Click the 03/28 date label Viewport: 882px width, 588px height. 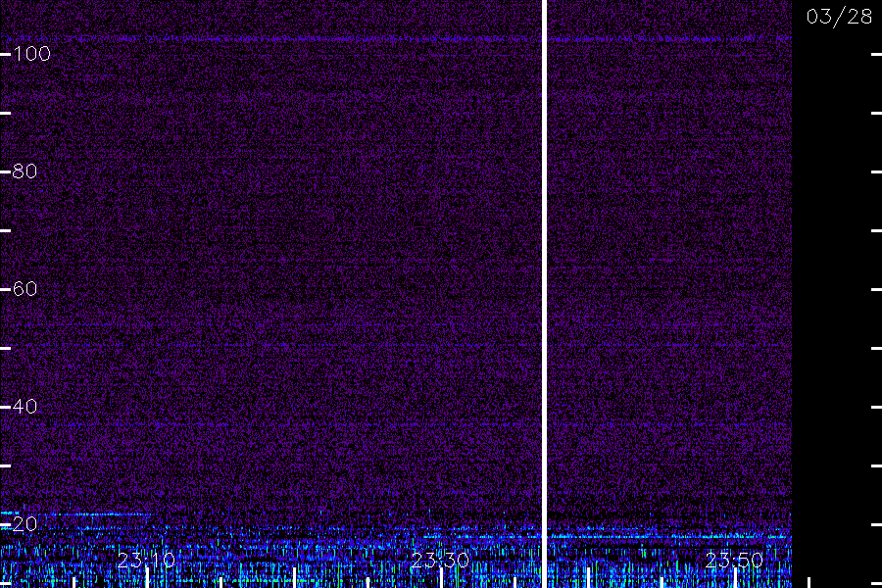pyautogui.click(x=839, y=17)
